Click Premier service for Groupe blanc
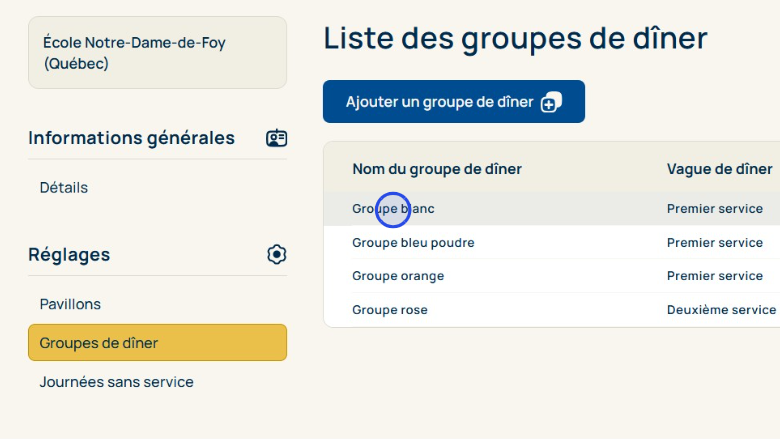780x439 pixels. [x=714, y=209]
